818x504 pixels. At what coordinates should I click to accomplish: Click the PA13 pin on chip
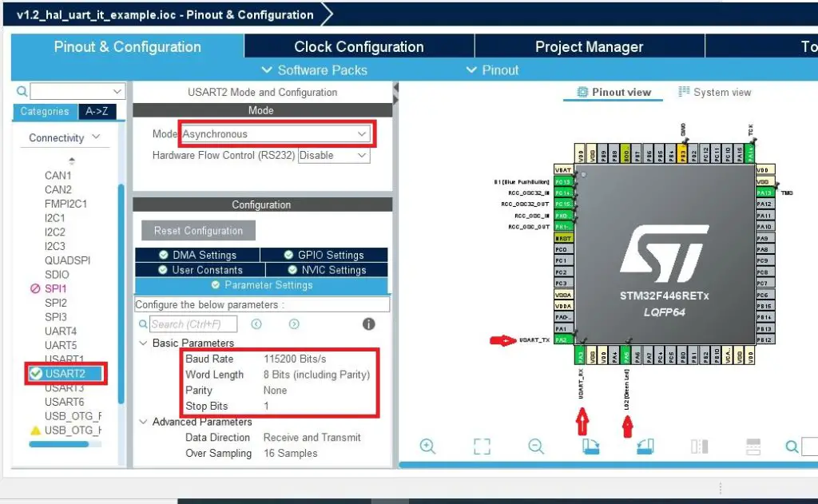pyautogui.click(x=764, y=192)
